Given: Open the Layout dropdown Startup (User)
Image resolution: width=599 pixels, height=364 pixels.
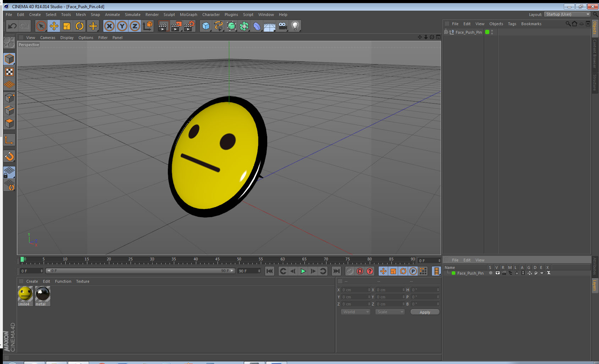Looking at the screenshot, I should click(567, 14).
